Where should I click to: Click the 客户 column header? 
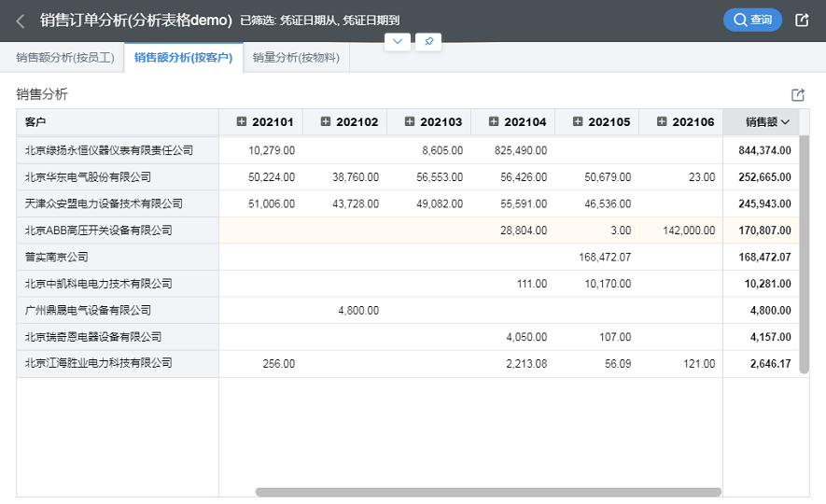coord(35,122)
